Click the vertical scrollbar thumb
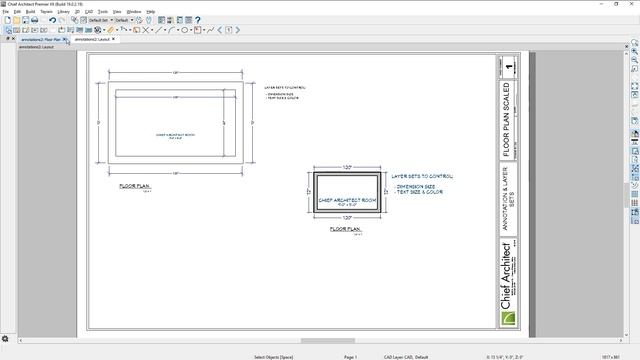Screen dimensions: 640x360 (627, 195)
